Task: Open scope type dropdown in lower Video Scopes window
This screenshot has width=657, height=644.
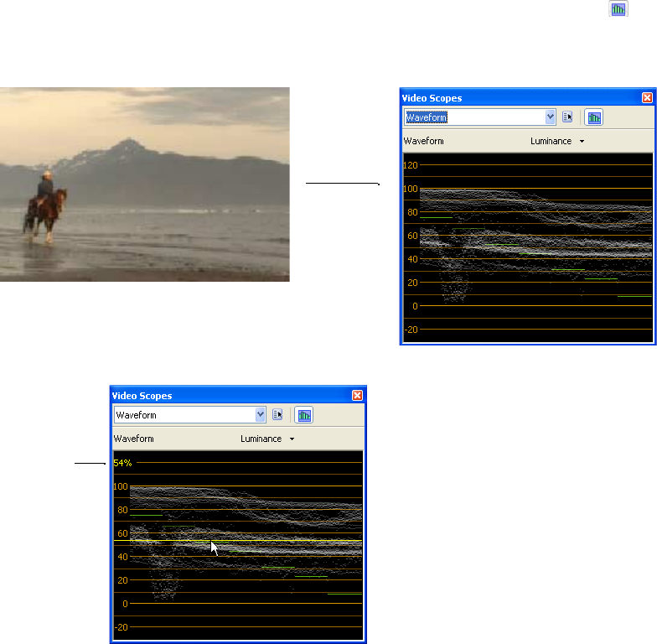Action: point(260,414)
